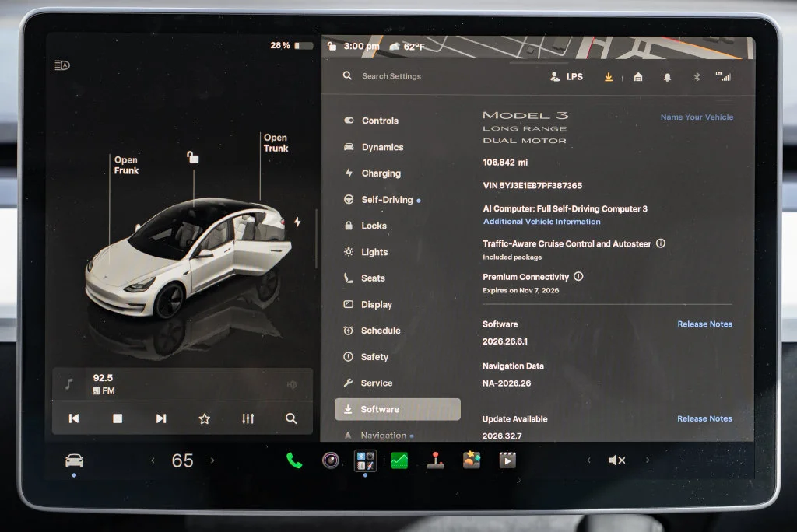Lower volume with left chevron

point(588,460)
